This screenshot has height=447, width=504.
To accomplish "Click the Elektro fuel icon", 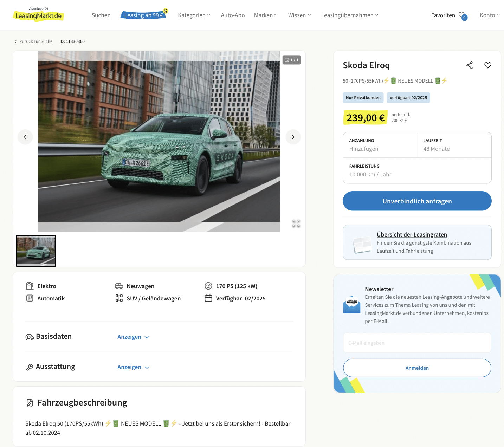I will pos(30,286).
